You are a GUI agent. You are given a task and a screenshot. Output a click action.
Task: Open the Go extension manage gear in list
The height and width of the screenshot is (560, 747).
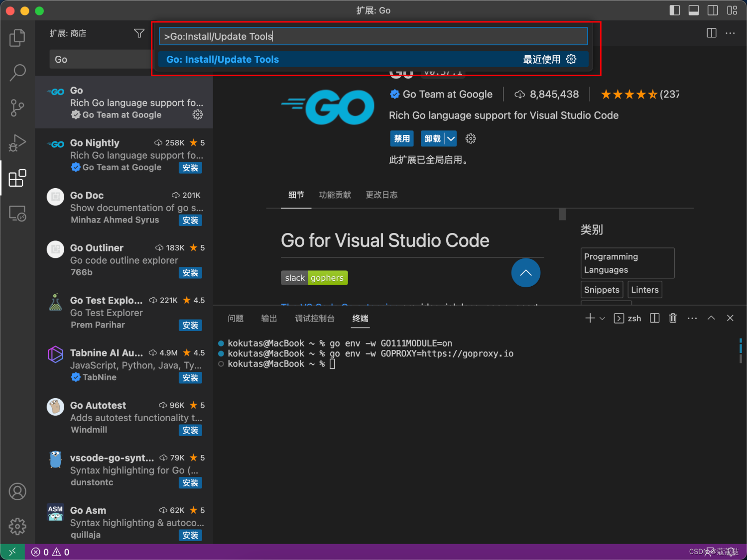coord(198,115)
